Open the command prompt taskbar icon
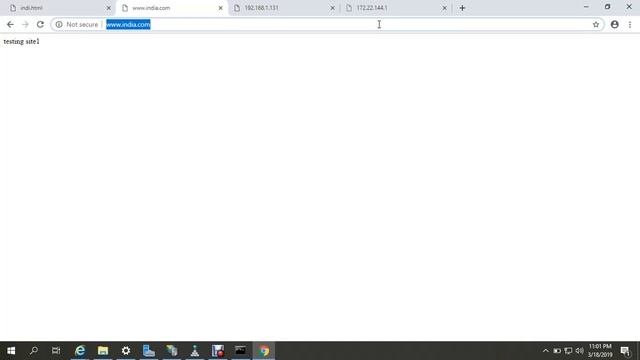Image resolution: width=640 pixels, height=360 pixels. 240,351
